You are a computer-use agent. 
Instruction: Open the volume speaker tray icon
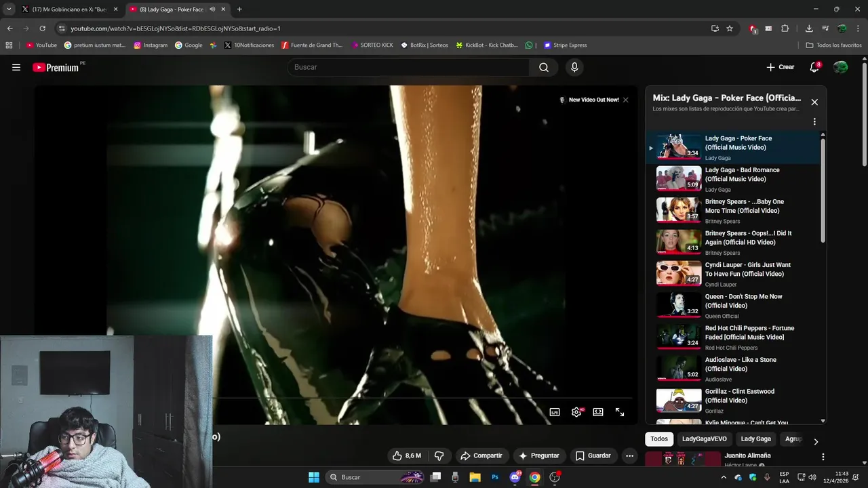point(812,477)
